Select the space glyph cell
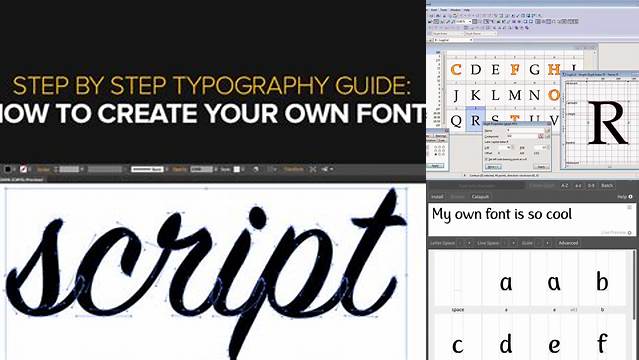639x360 pixels. [x=457, y=281]
